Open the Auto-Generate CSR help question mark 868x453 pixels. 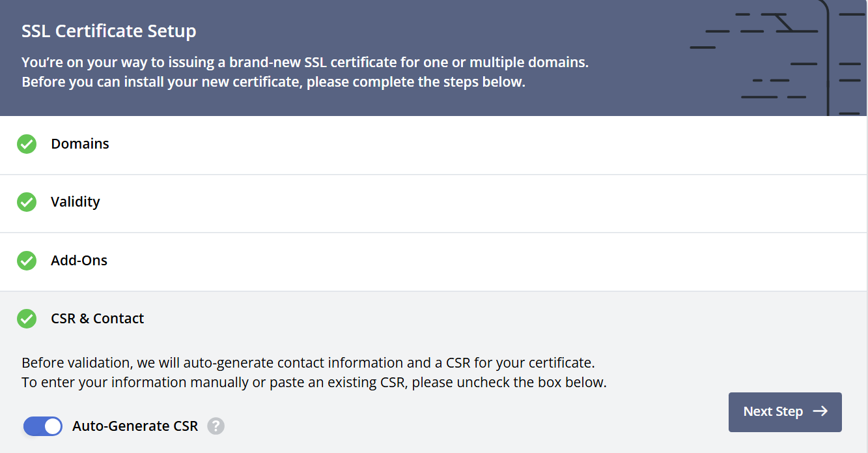tap(216, 426)
